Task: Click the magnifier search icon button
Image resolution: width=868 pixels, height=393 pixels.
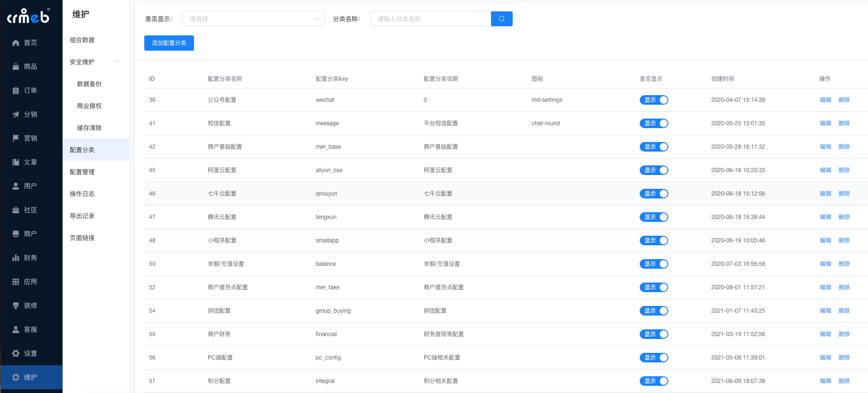Action: tap(502, 19)
